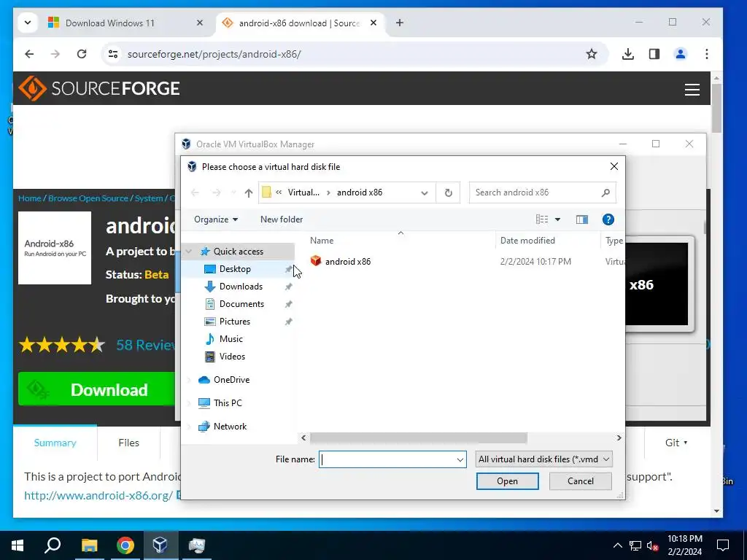Image resolution: width=747 pixels, height=560 pixels.
Task: Open taskbar Search
Action: 53,545
